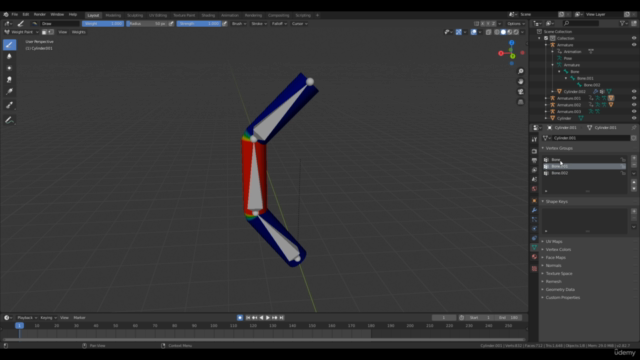Select the Average weight tool

coord(9,68)
